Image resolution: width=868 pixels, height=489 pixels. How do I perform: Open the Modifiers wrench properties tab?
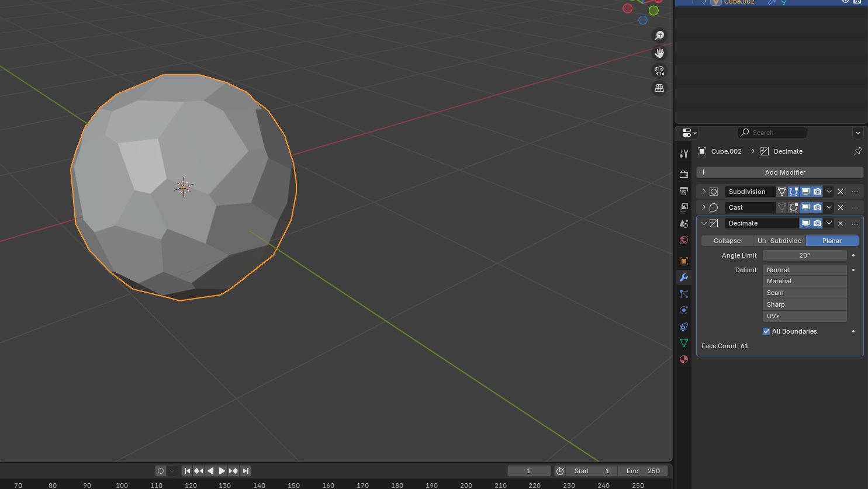tap(684, 278)
